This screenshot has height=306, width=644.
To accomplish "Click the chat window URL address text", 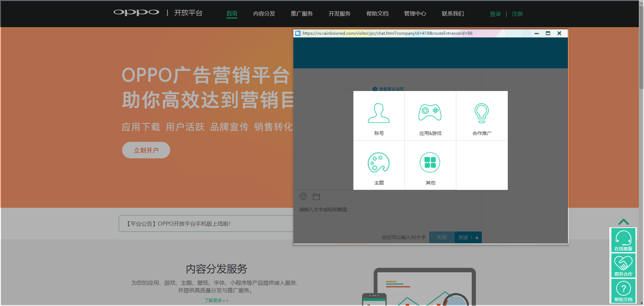I will click(387, 33).
